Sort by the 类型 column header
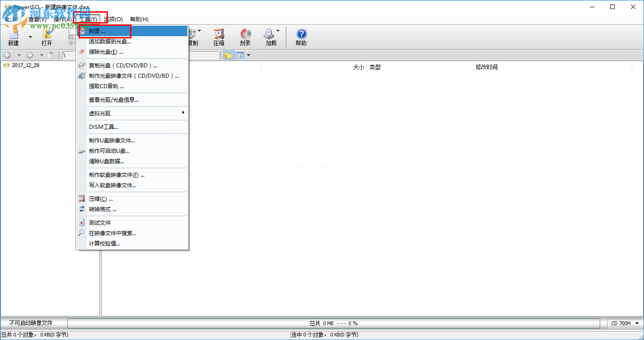The image size is (644, 340). [420, 67]
